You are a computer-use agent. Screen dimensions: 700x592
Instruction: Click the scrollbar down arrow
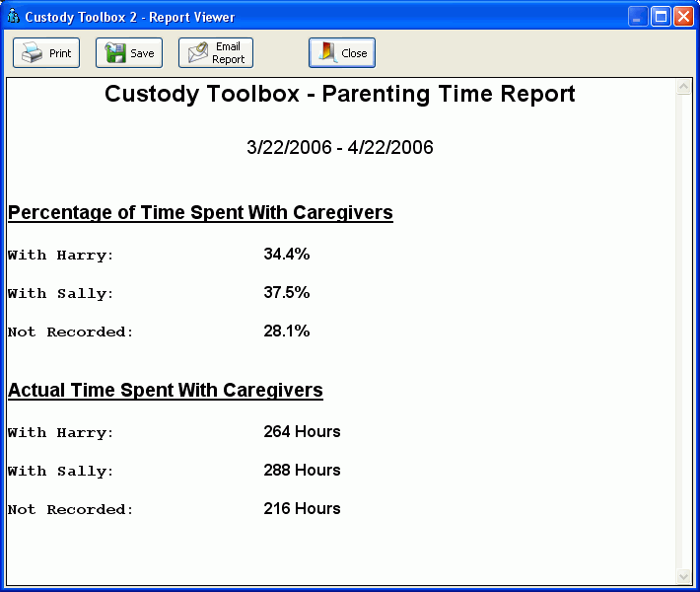(683, 576)
